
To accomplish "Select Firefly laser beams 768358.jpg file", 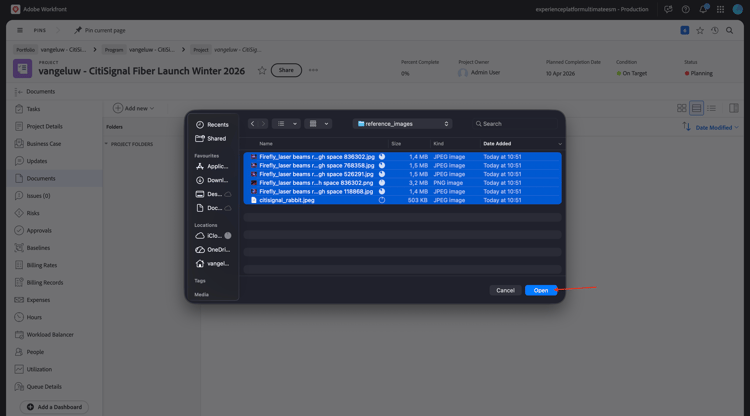I will pyautogui.click(x=402, y=165).
